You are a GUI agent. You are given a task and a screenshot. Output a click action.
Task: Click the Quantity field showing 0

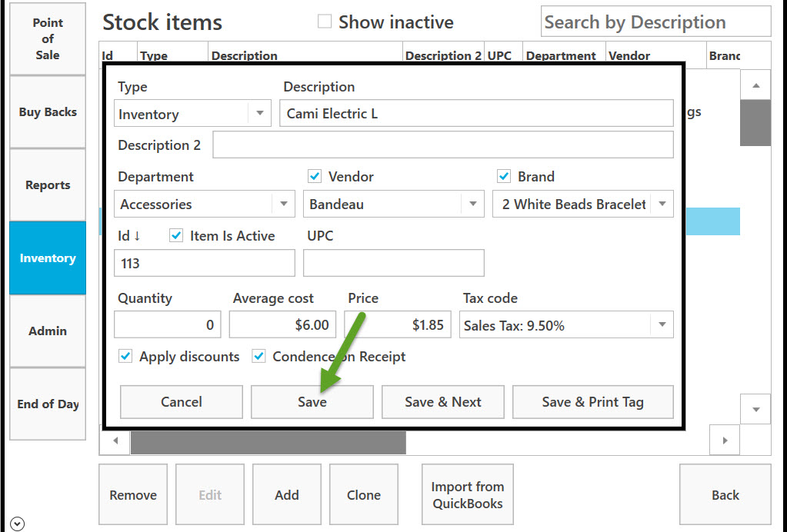[x=167, y=324]
